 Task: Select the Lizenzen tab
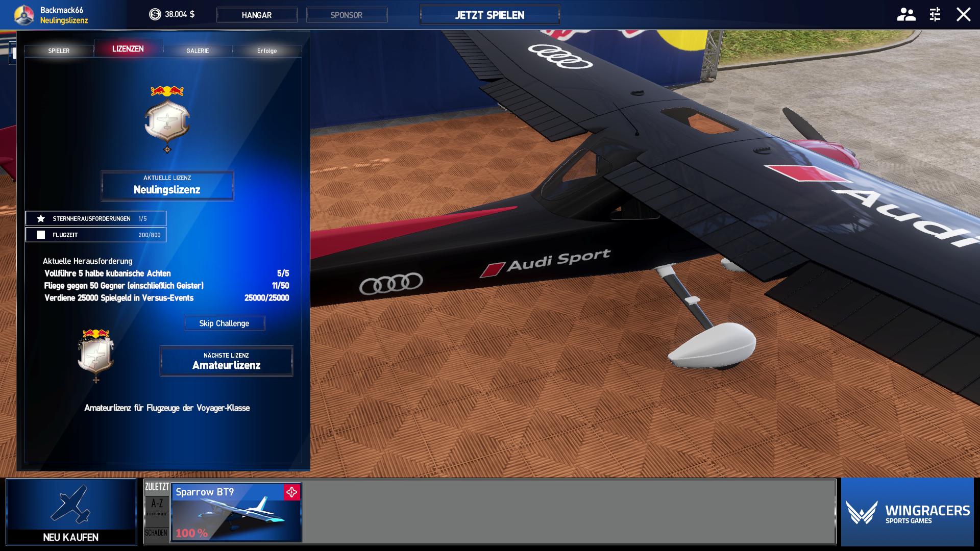click(128, 48)
